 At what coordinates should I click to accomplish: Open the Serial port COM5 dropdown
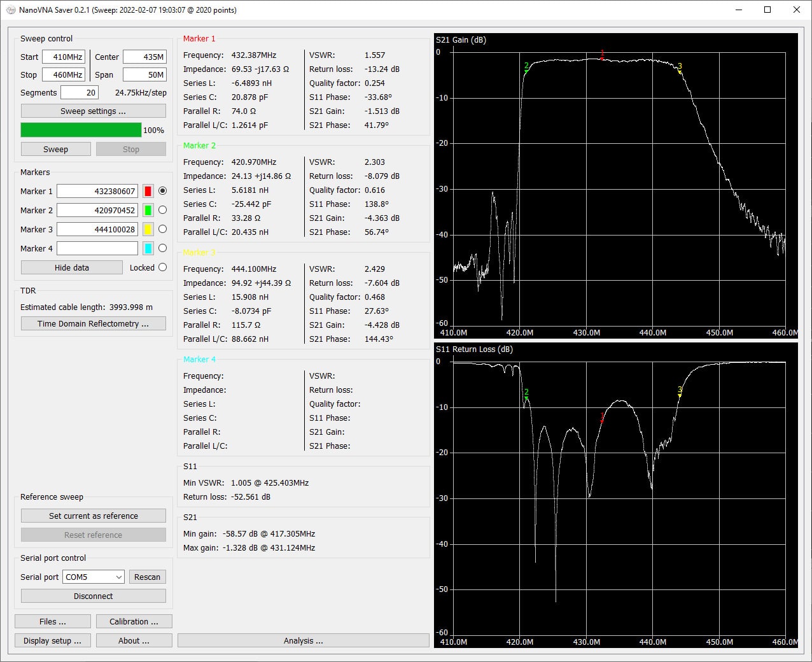pyautogui.click(x=94, y=577)
